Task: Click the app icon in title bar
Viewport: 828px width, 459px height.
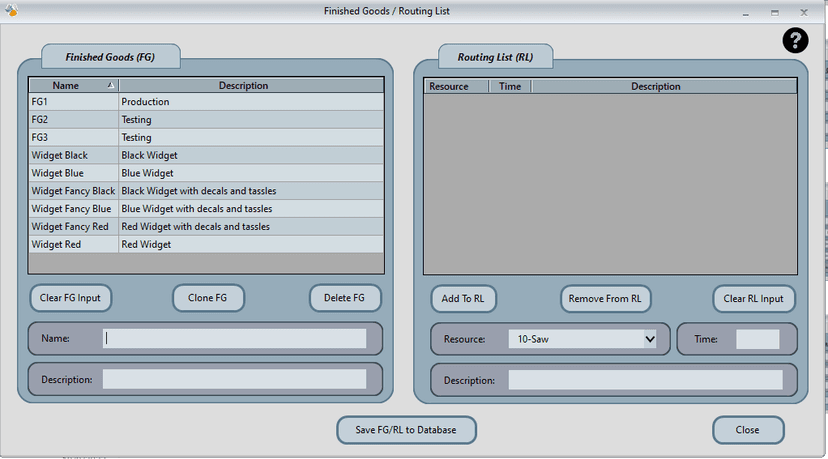Action: (11, 11)
